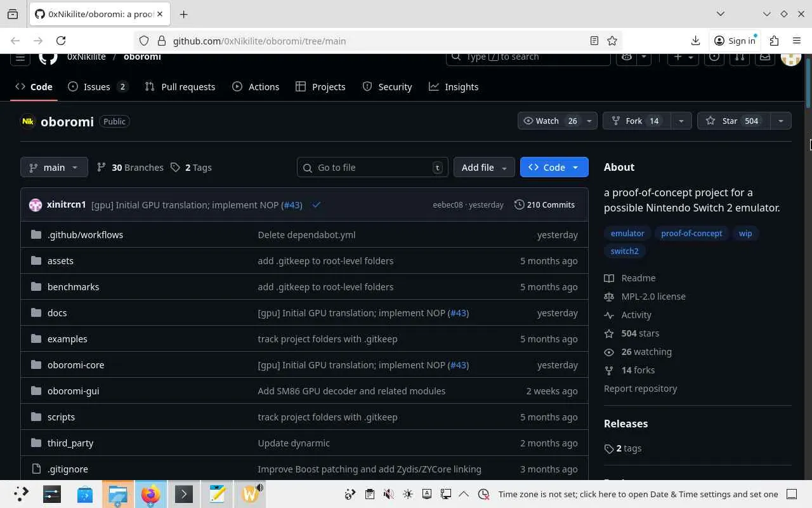
Task: Open the .gitignore file
Action: (68, 469)
